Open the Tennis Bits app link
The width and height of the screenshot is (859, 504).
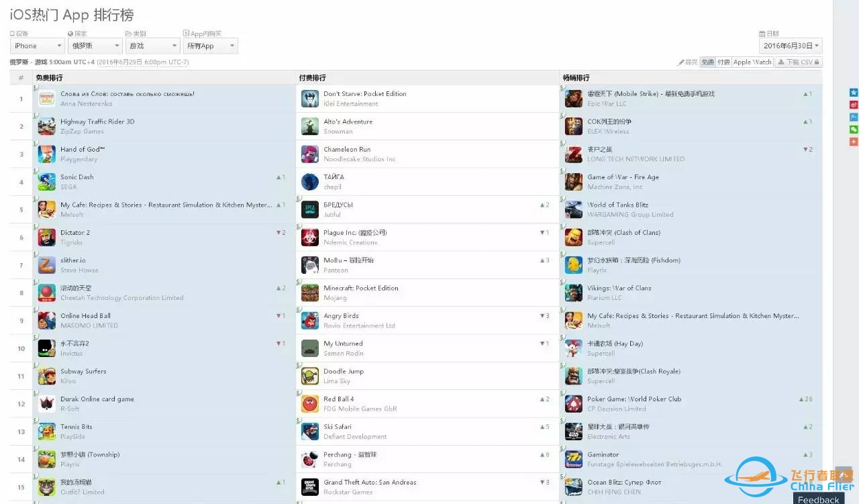tap(77, 427)
